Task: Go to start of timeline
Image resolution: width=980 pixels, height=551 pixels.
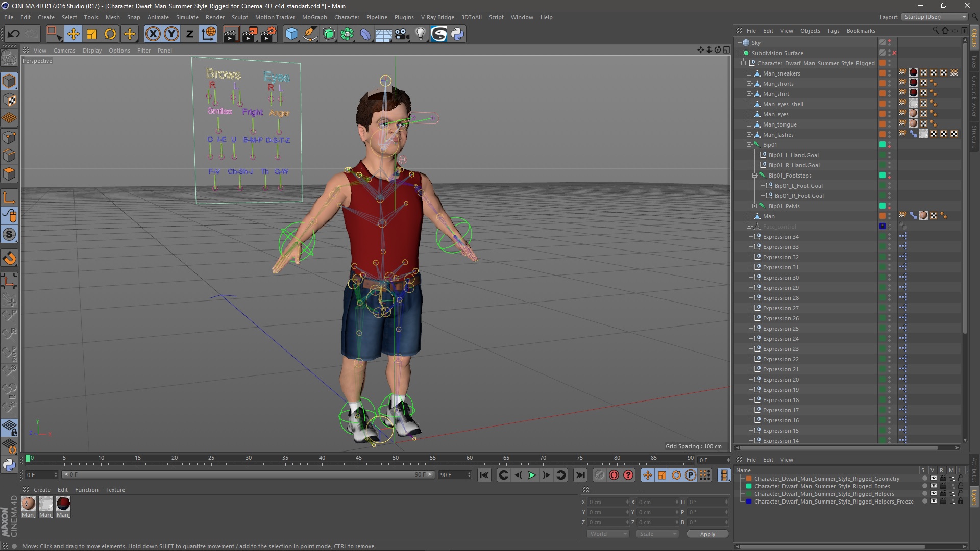Action: (484, 475)
